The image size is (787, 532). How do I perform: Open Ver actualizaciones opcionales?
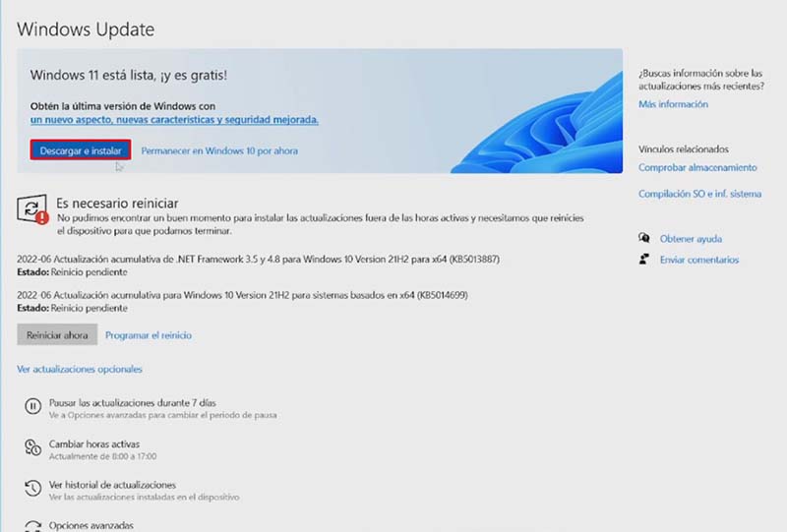pos(80,369)
